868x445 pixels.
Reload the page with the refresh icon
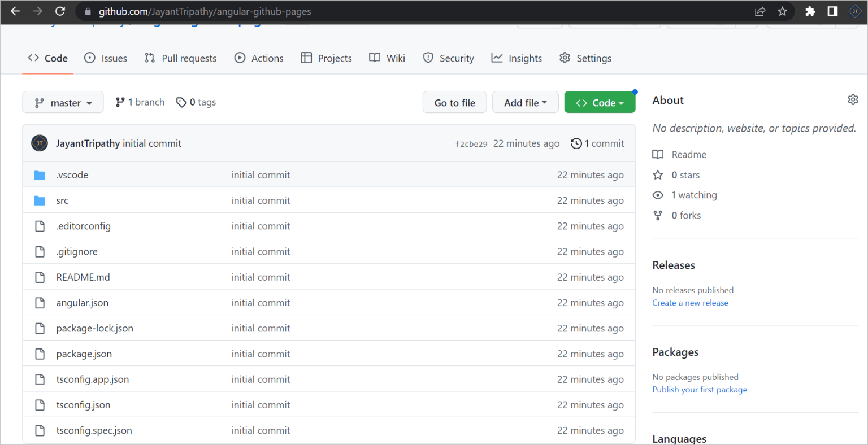[60, 11]
